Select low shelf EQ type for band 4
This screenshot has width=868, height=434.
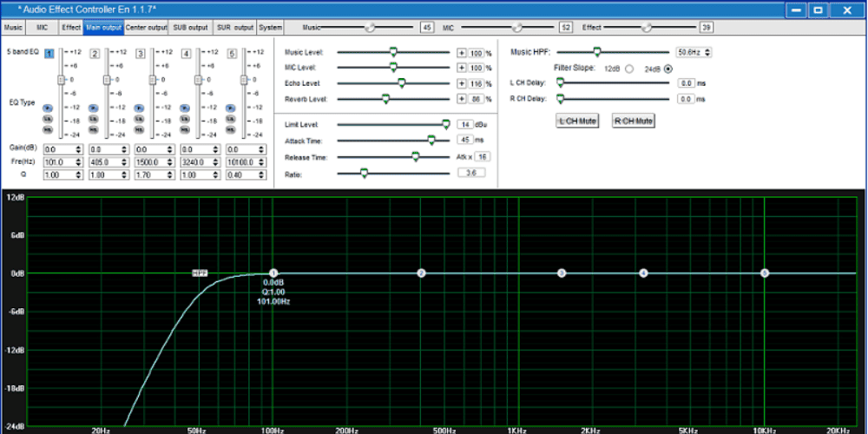point(186,119)
